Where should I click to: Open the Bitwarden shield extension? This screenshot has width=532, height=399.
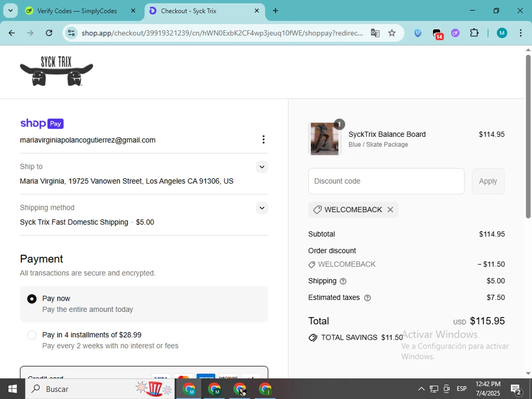pyautogui.click(x=418, y=33)
